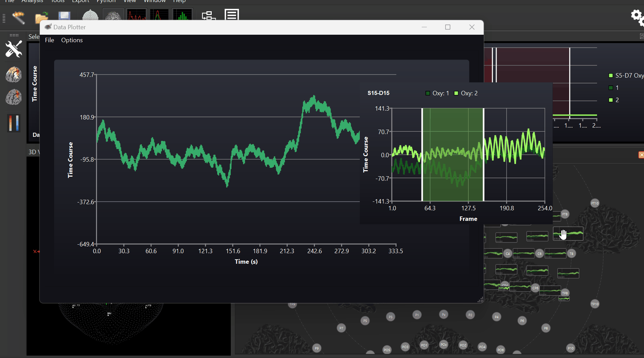The width and height of the screenshot is (644, 358).
Task: Select the wrench-and-screwdriver tools sidebar icon
Action: (x=14, y=49)
